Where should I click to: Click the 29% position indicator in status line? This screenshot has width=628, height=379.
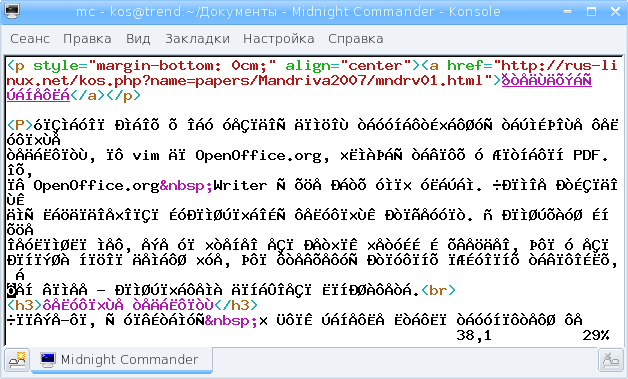[x=596, y=335]
